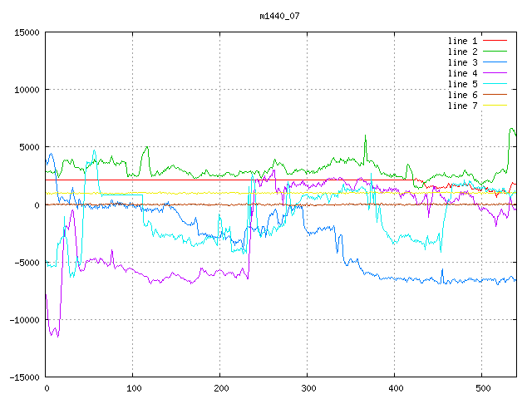Click the chart title m1440_07
This screenshot has width=532, height=399.
click(x=278, y=16)
